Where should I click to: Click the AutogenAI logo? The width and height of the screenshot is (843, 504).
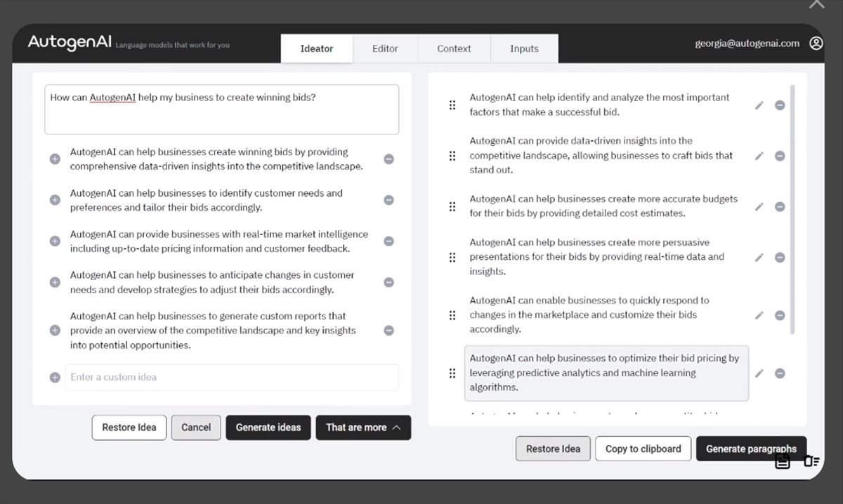point(70,42)
